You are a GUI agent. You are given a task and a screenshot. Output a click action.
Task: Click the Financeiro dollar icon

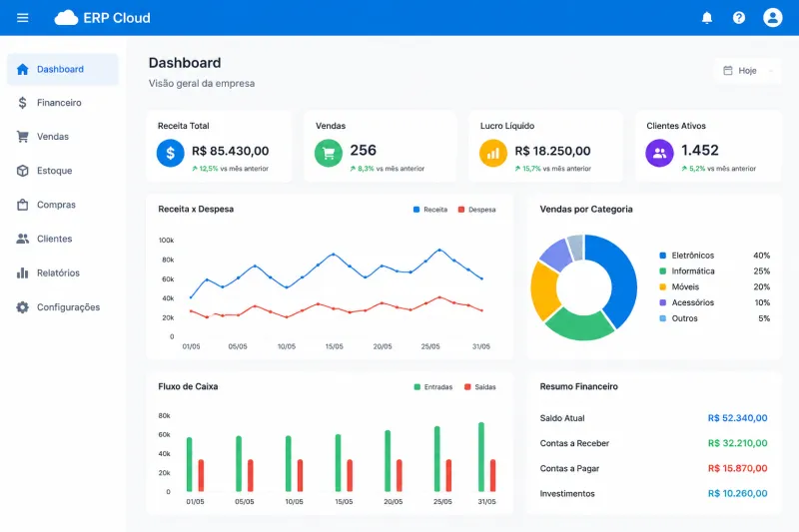click(22, 103)
